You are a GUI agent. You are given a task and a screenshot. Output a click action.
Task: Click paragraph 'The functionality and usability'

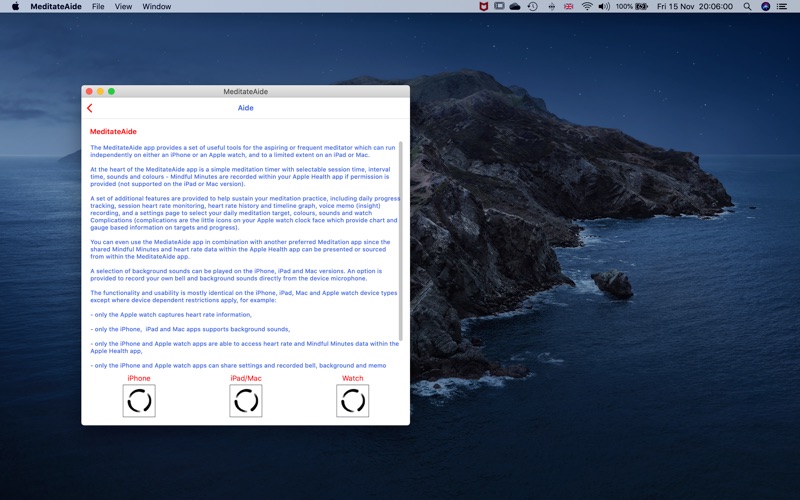pos(244,296)
